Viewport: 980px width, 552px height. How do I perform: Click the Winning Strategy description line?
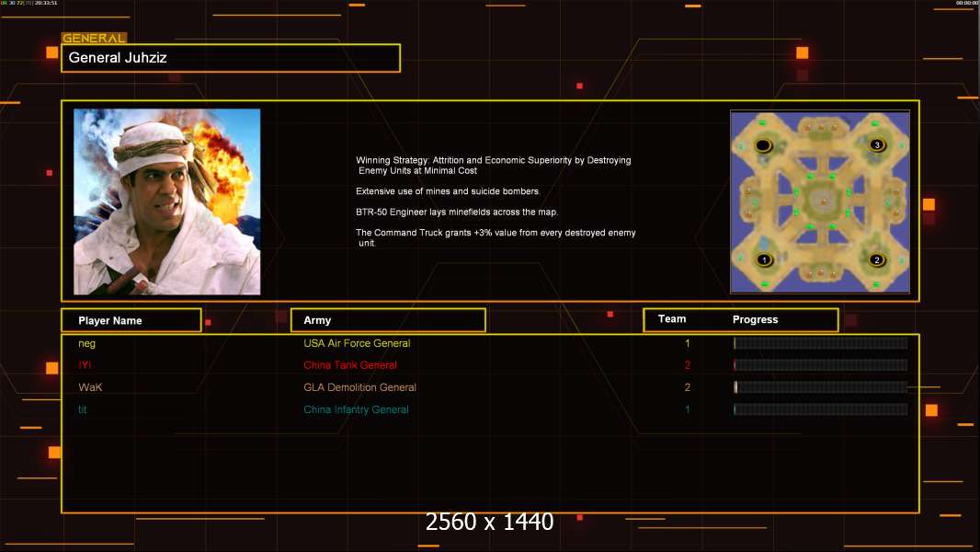pyautogui.click(x=494, y=165)
